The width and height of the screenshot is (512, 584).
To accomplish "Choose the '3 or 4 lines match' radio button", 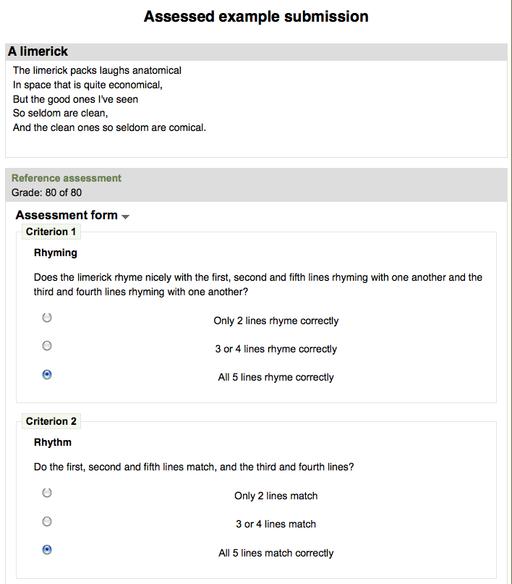I will pyautogui.click(x=47, y=521).
